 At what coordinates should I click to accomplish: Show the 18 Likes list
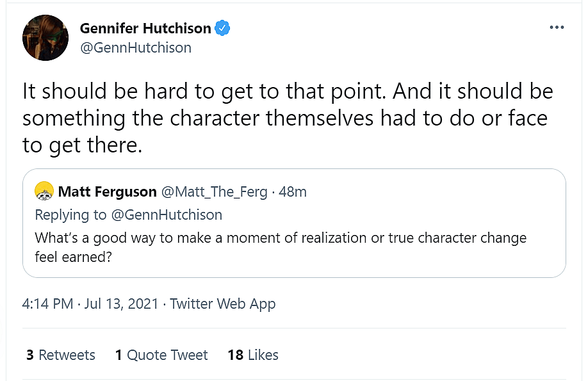pyautogui.click(x=253, y=355)
